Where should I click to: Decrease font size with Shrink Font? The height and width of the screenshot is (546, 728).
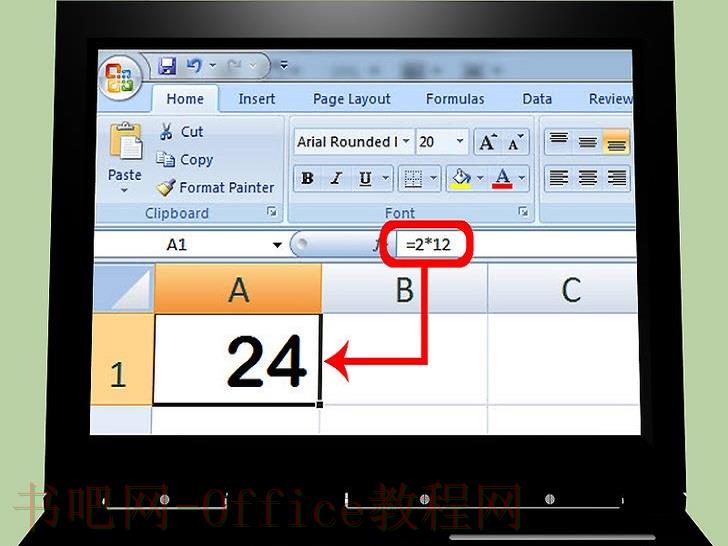point(515,142)
